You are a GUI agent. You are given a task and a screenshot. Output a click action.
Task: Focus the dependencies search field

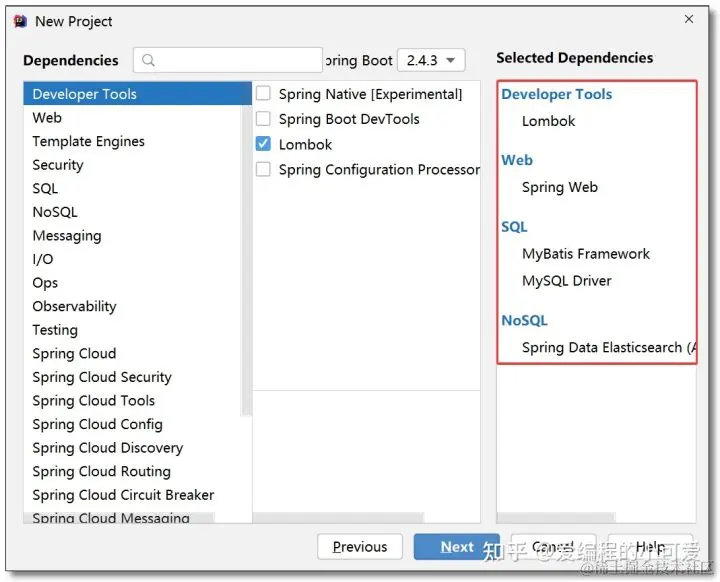228,60
